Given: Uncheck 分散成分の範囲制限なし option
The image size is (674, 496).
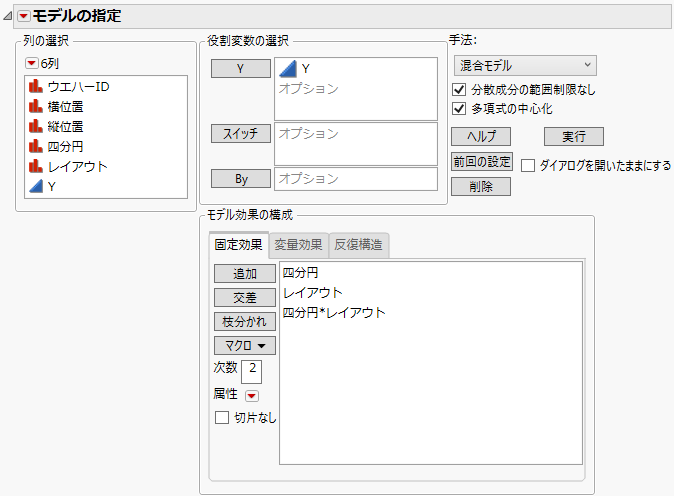Looking at the screenshot, I should click(x=460, y=90).
